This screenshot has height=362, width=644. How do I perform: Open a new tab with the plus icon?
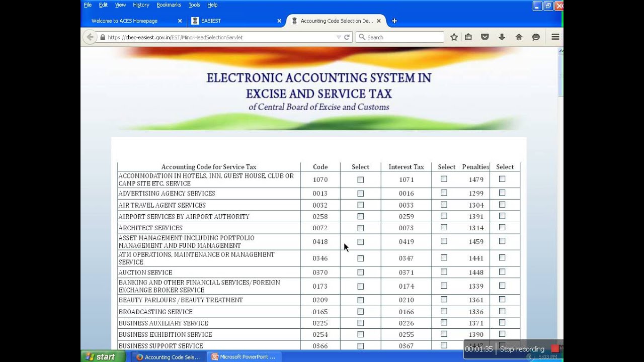pos(394,21)
